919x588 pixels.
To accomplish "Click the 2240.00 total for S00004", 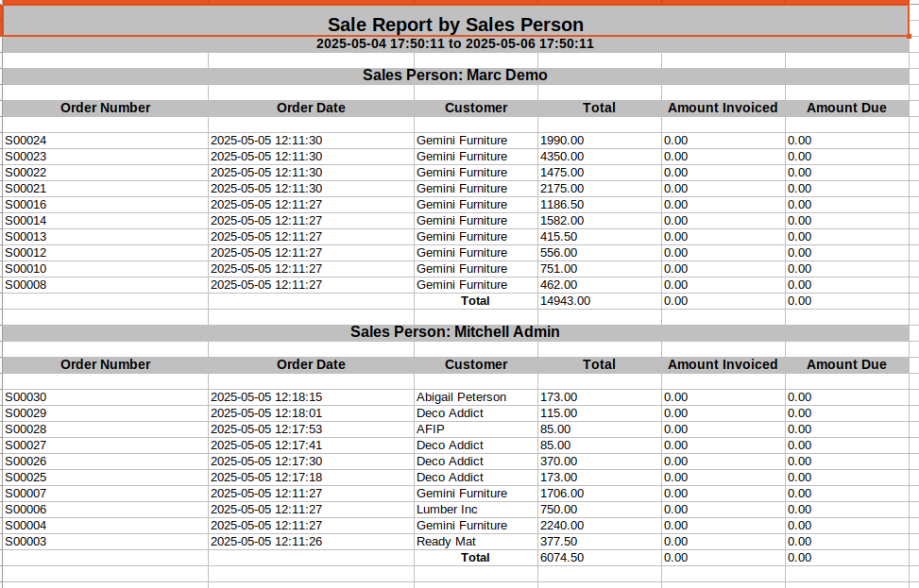I will click(x=600, y=526).
